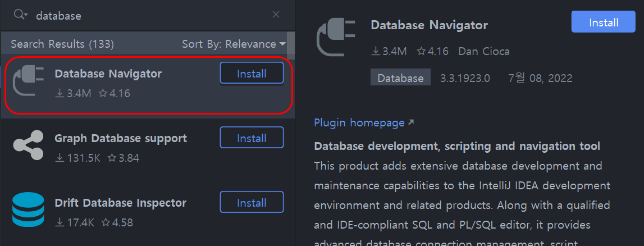644x246 pixels.
Task: Click the 3.3.1923.0 version number
Action: point(465,78)
